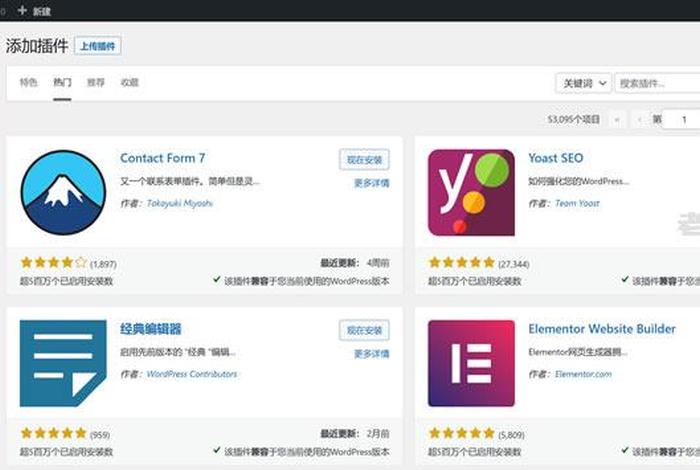Click the Add Plugins (添加插件) page heading
The width and height of the screenshot is (700, 470).
[x=37, y=46]
